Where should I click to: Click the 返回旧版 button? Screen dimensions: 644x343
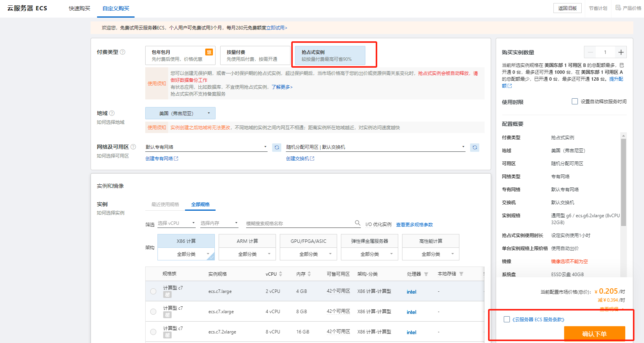tap(568, 8)
